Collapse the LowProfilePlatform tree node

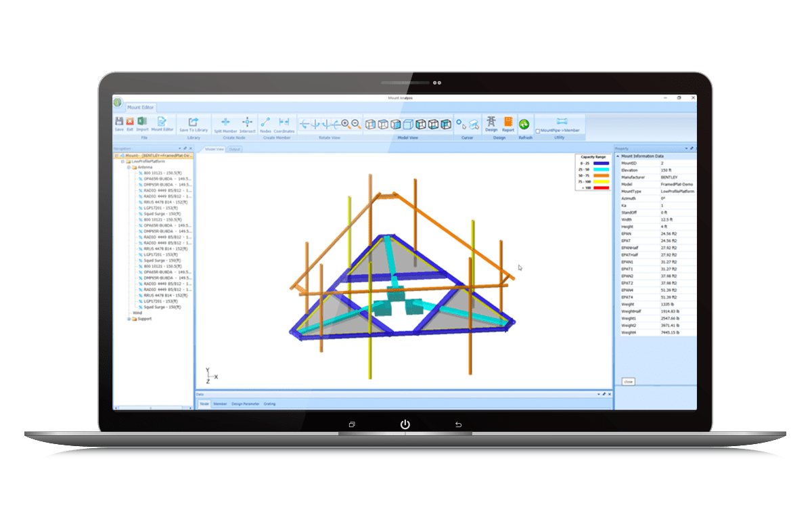click(123, 162)
